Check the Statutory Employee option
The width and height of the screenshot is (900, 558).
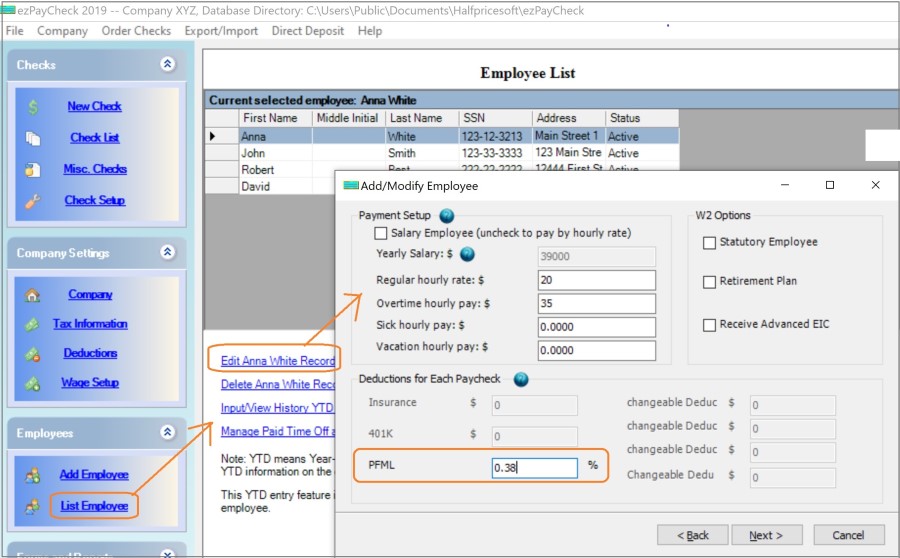pyautogui.click(x=709, y=242)
